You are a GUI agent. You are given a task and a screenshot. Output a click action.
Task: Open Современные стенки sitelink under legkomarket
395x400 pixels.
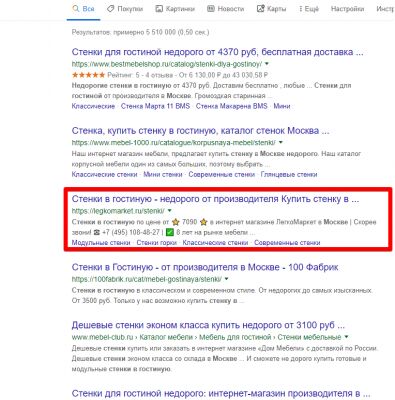coord(287,243)
